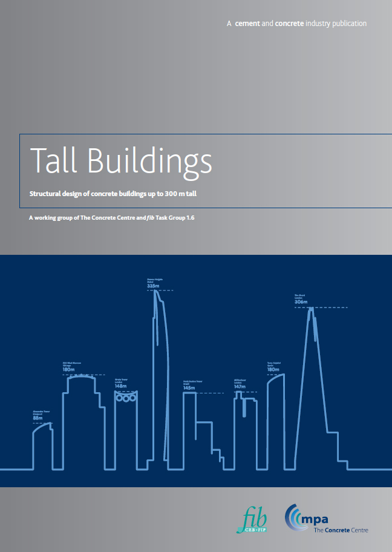Click the 335m height label

pos(152,286)
